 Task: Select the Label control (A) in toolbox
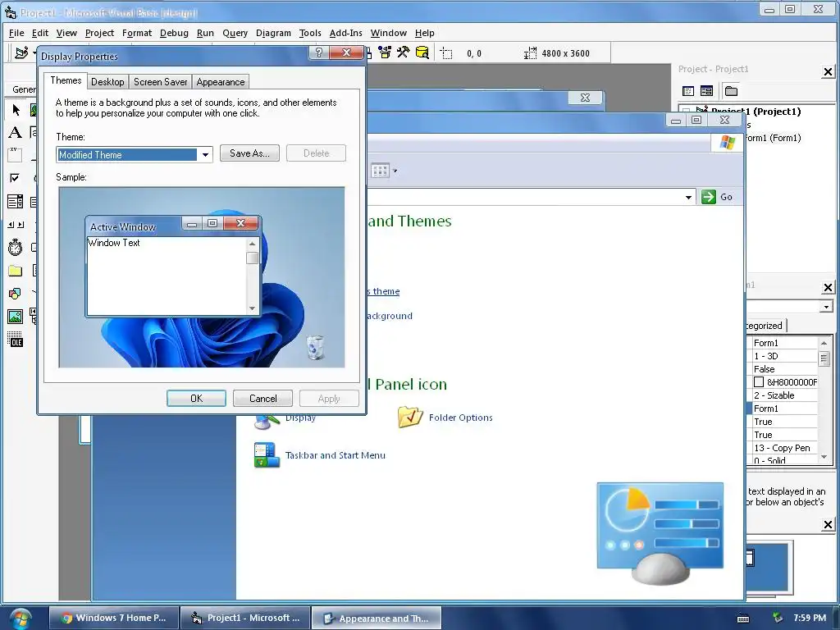tap(15, 132)
